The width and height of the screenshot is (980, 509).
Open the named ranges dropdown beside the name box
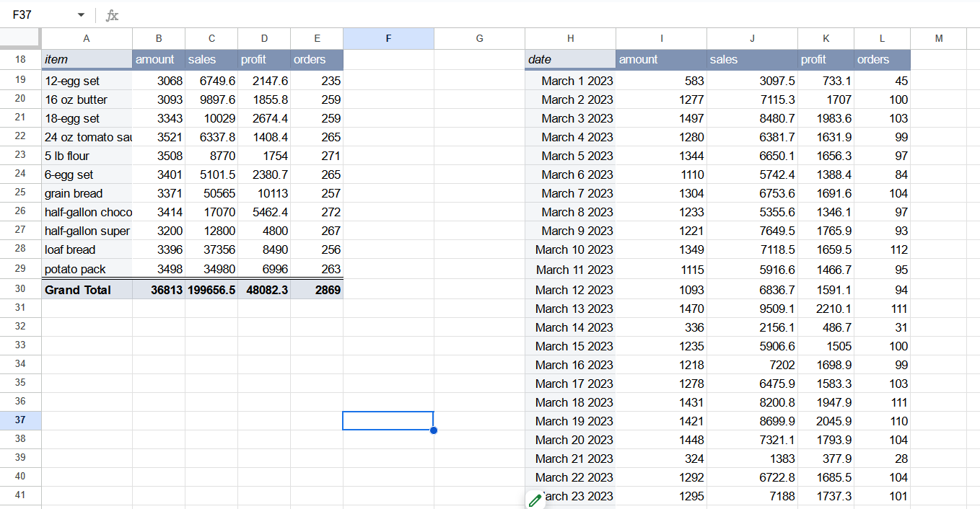pyautogui.click(x=80, y=14)
